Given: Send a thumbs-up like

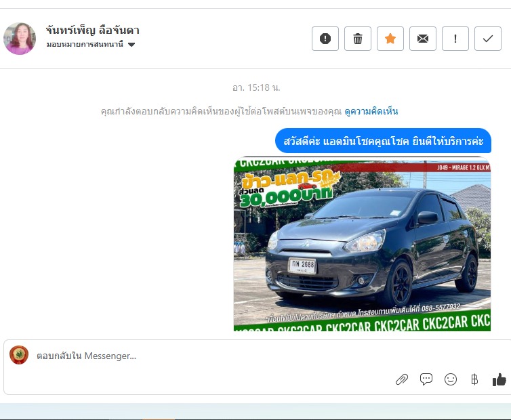Looking at the screenshot, I should (499, 379).
